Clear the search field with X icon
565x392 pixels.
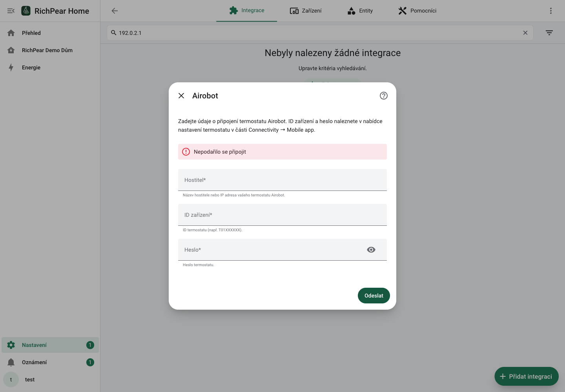[525, 33]
